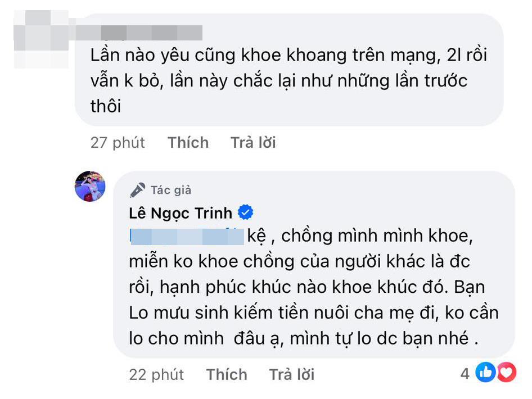View the reaction count of 4
Viewport: 532px width, 399px height.
click(465, 374)
